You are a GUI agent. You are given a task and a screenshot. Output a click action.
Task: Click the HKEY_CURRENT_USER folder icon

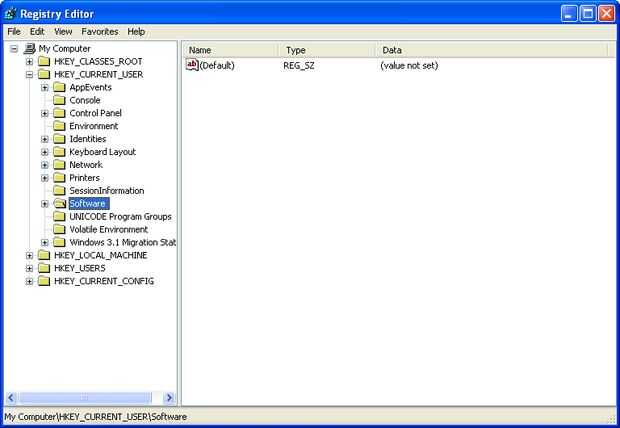click(x=44, y=74)
